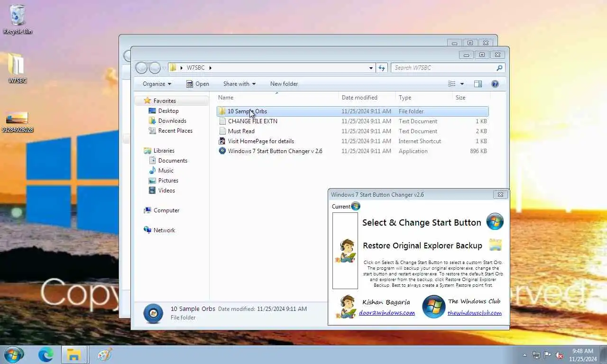Screen dimensions: 607x364
Task: Click New folder in the toolbar
Action: coord(284,84)
